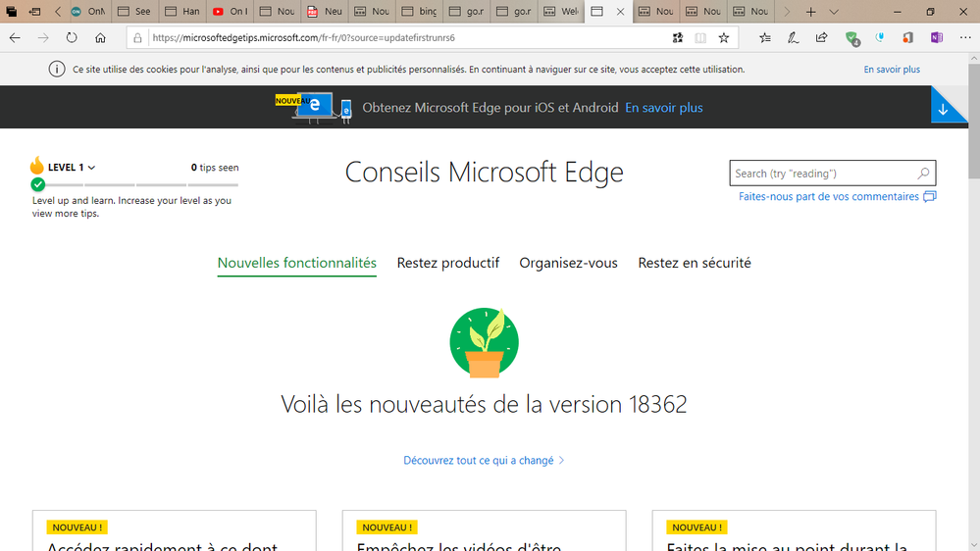Viewport: 980px width, 551px height.
Task: Open Découvrez tout ce qui a changé link
Action: coord(484,461)
